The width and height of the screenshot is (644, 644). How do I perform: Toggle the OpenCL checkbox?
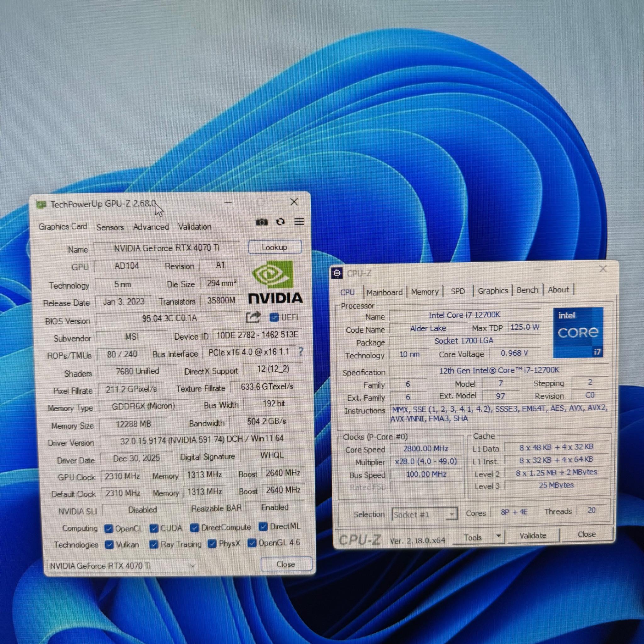click(x=108, y=529)
